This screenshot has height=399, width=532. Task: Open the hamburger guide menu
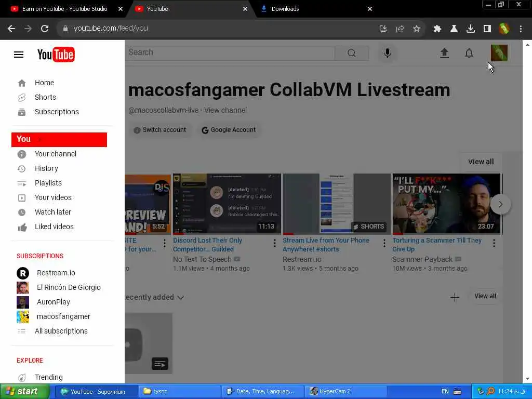click(x=19, y=54)
